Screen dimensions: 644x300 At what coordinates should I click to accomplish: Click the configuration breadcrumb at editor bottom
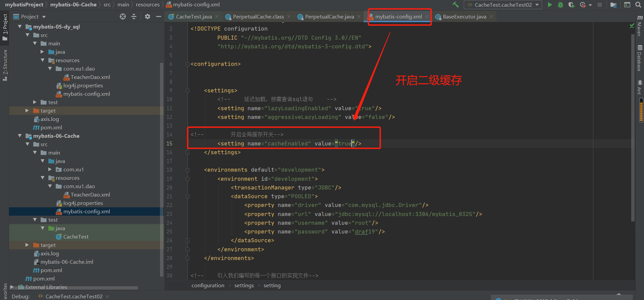(x=208, y=285)
